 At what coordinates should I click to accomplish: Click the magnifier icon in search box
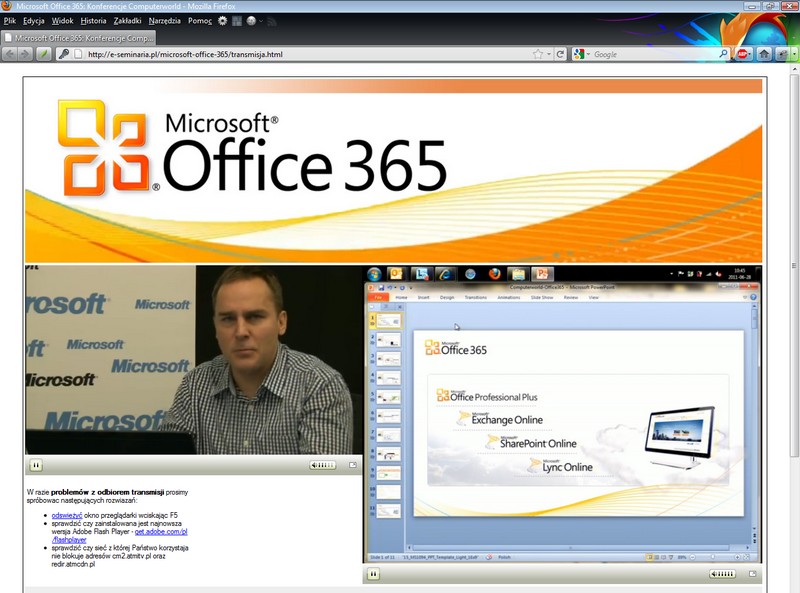click(x=724, y=54)
